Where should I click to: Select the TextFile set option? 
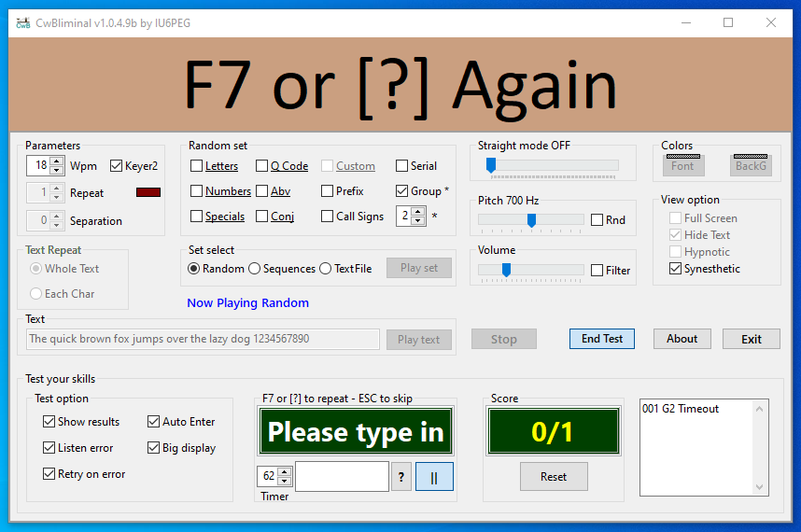coord(326,269)
